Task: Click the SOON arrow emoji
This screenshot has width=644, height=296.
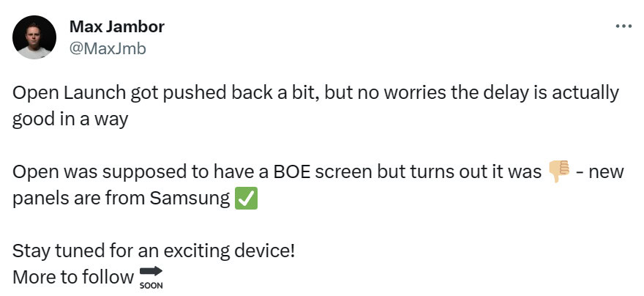Action: point(150,278)
